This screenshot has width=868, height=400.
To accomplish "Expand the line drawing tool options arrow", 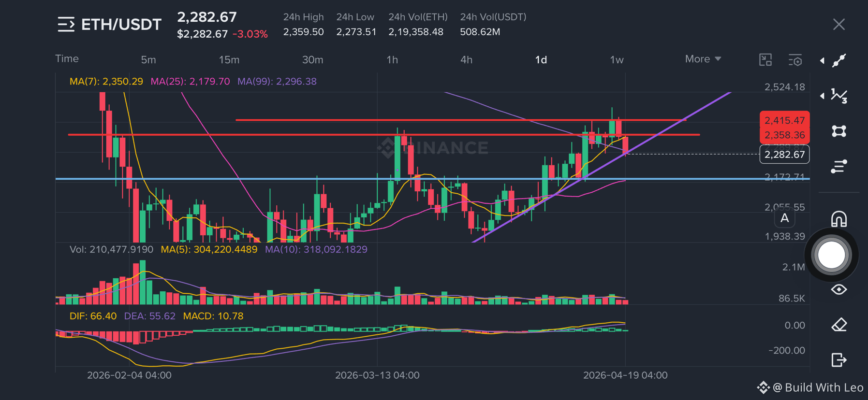I will coord(822,60).
